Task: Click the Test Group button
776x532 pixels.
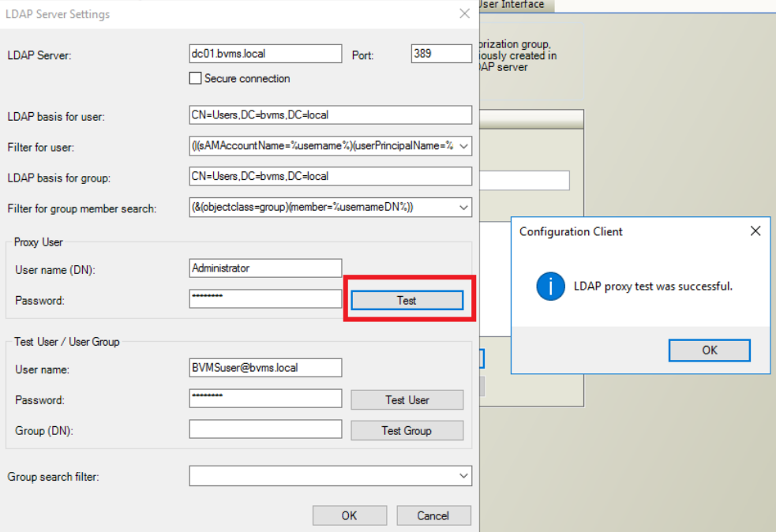Action: pos(407,431)
